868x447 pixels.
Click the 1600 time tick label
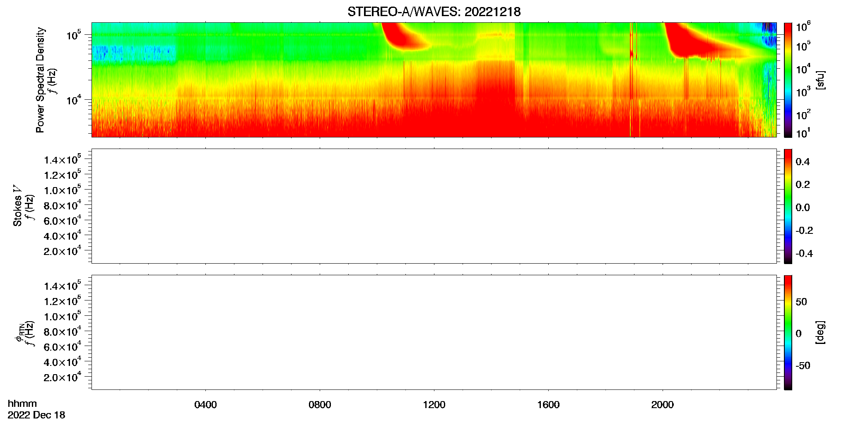coord(548,405)
